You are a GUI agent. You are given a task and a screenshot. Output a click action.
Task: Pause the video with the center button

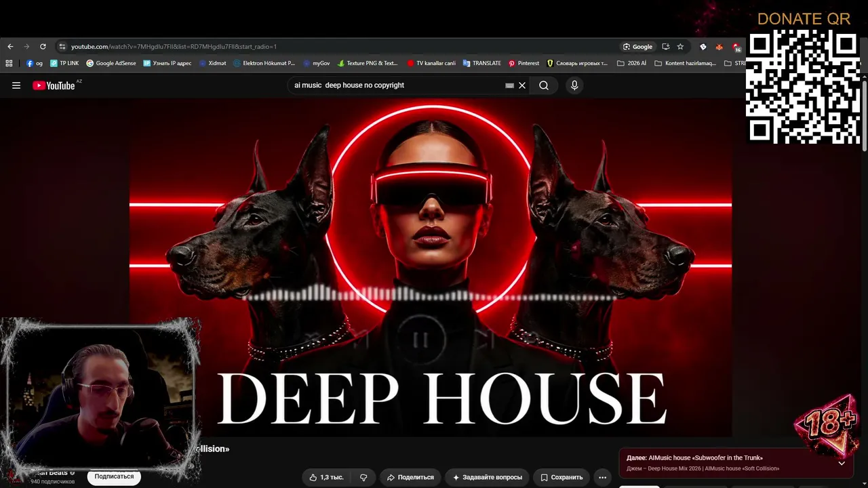click(x=421, y=339)
